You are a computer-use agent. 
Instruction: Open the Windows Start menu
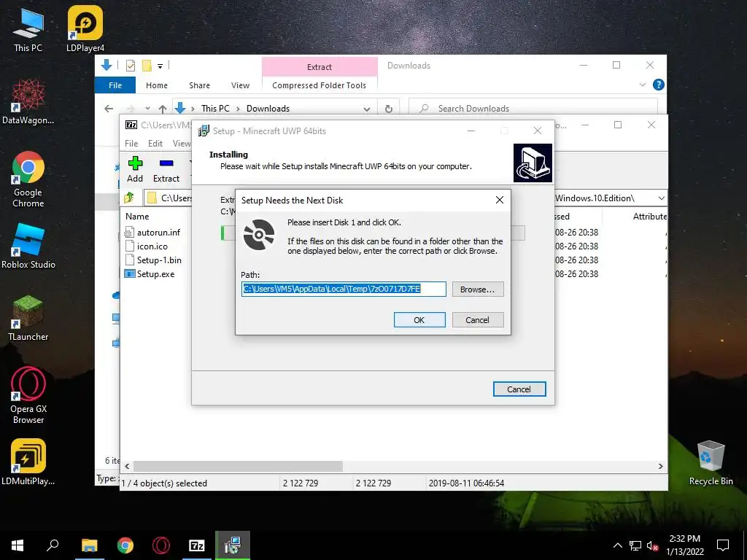tap(18, 545)
